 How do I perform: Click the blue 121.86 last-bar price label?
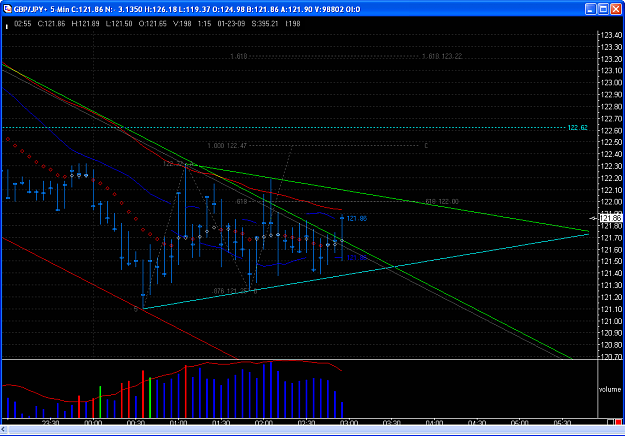pos(357,218)
